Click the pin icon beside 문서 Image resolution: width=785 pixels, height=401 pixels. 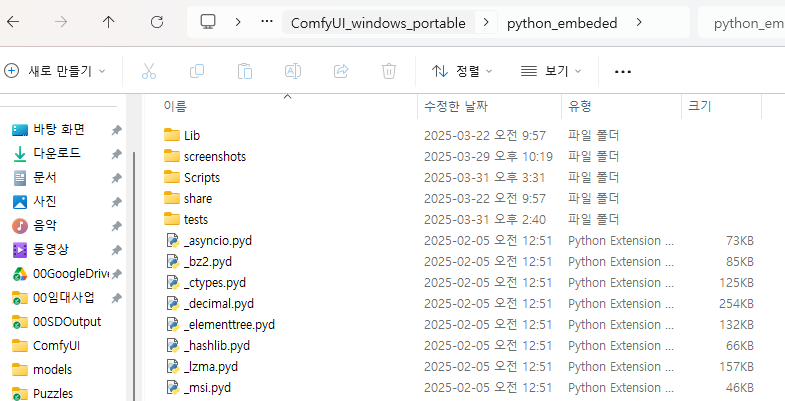(116, 178)
